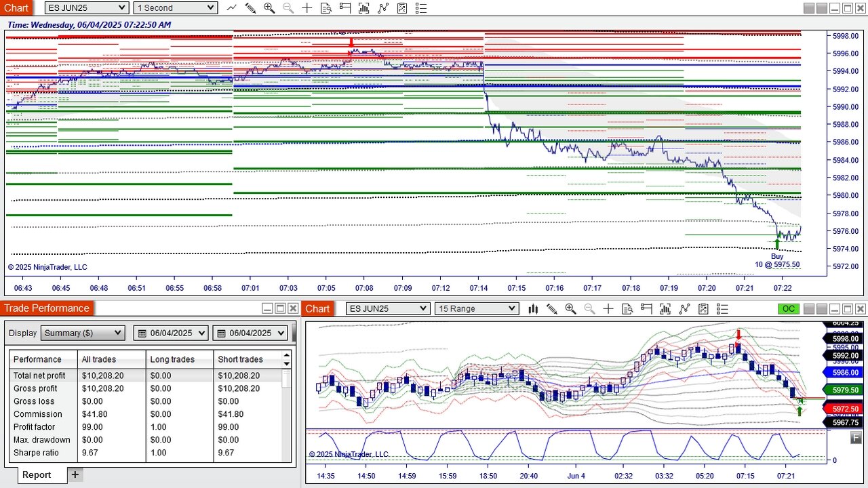
Task: Open drawing tools on the 15 Range chart
Action: [x=551, y=309]
